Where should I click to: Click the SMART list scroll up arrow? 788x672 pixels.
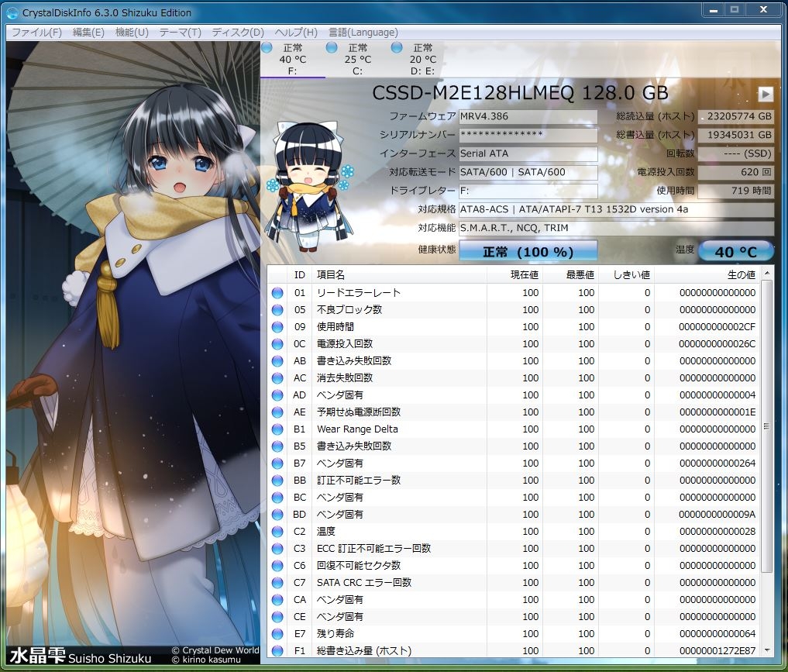click(x=767, y=274)
